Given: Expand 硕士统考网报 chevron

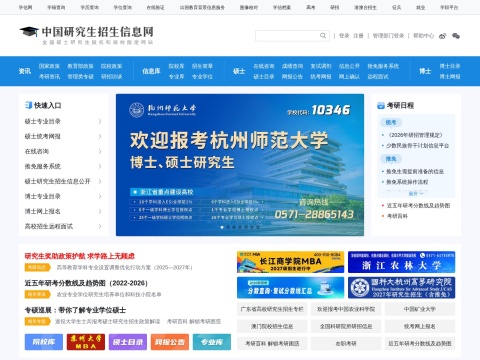Looking at the screenshot, I should point(100,136).
